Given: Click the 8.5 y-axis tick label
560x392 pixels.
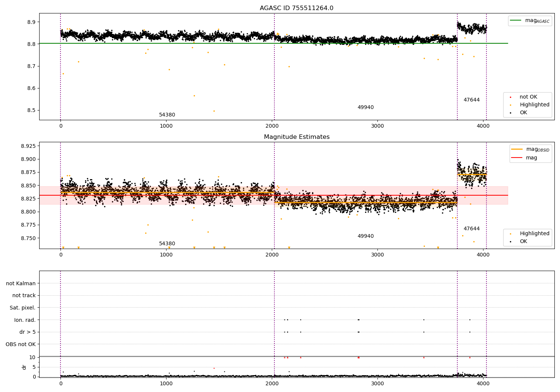Looking at the screenshot, I should 31,111.
